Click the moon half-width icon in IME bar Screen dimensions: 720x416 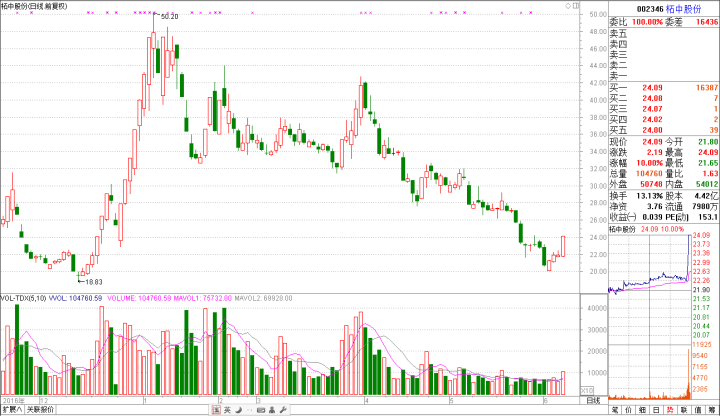point(238,410)
